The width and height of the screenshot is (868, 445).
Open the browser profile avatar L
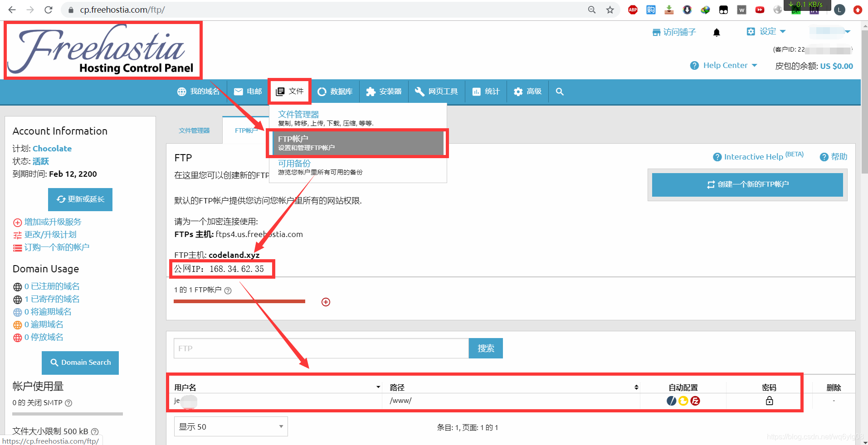[839, 10]
